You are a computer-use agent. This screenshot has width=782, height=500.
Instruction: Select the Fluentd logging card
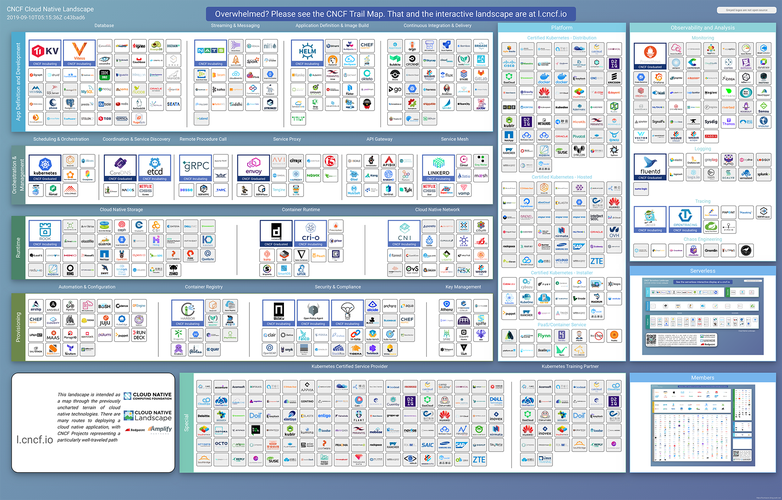650,167
